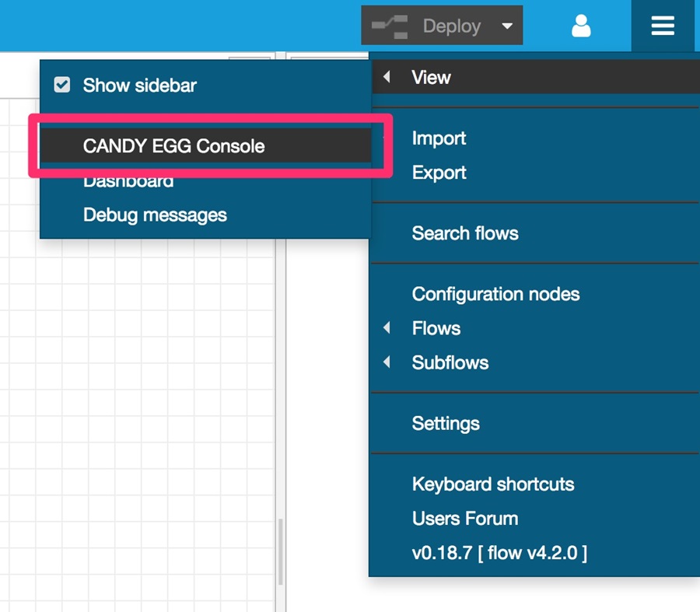Open Settings from the menu
This screenshot has width=700, height=612.
pos(536,423)
